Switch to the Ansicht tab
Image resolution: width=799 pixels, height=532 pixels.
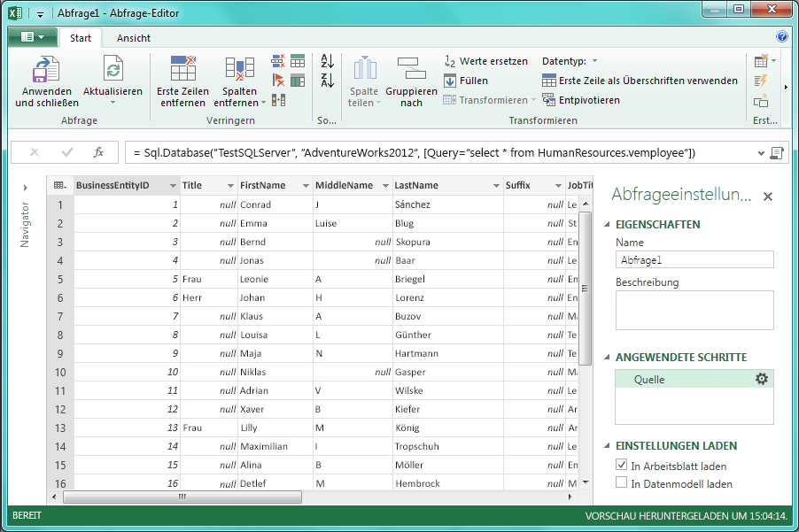[134, 38]
